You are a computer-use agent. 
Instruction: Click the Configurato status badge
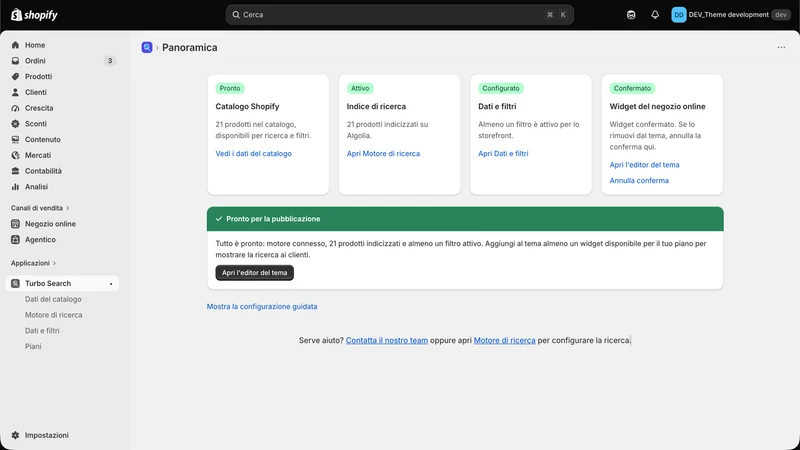point(501,88)
